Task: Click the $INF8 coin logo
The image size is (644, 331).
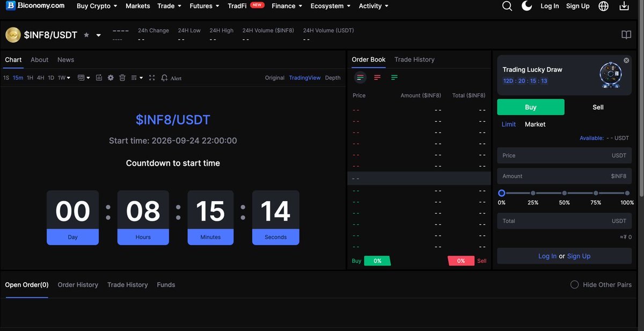Action: pos(13,35)
